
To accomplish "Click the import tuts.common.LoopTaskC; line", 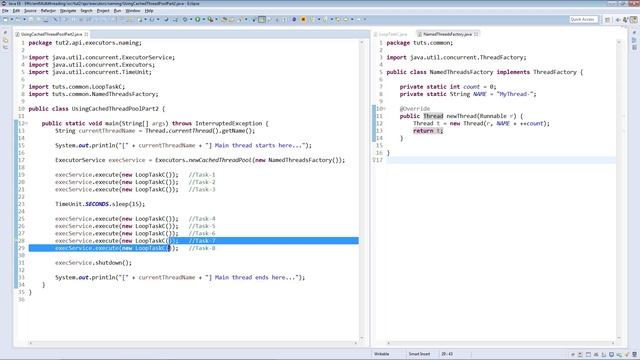I will click(x=77, y=87).
